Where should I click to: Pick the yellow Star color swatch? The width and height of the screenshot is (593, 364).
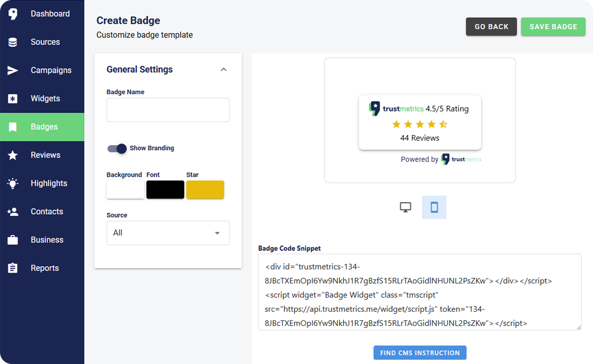pos(205,190)
